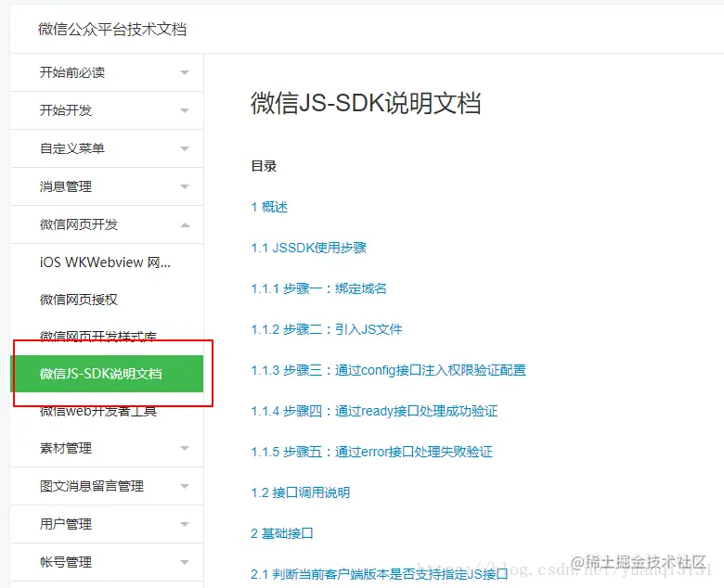Open 2.1 判断当前客户端版本 link

coord(379,574)
